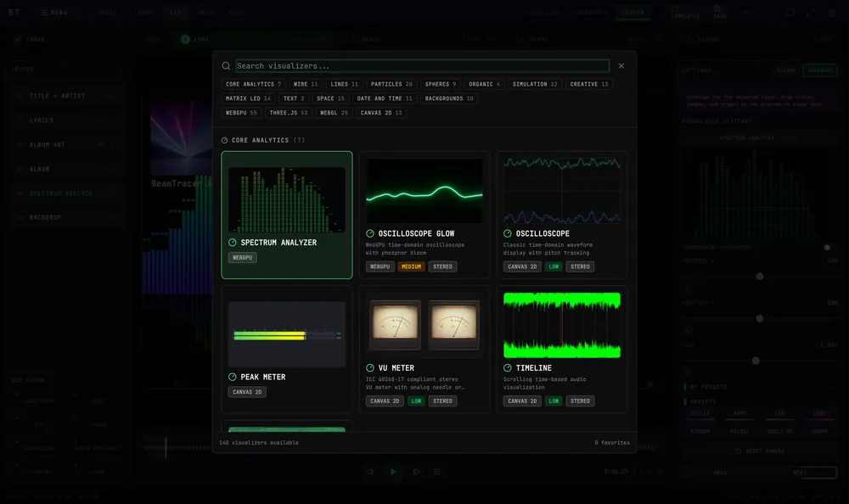Toggle visibility of Title + Artist layer
This screenshot has height=504, width=849.
19,96
